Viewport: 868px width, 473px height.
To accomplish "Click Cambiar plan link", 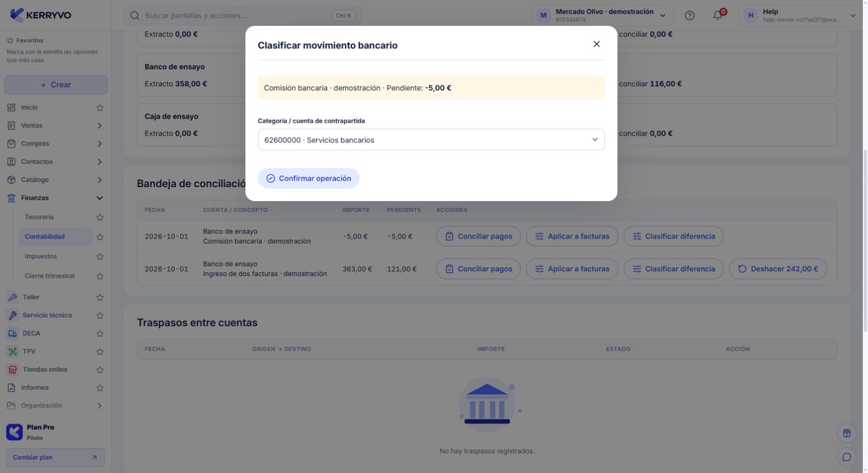I will pyautogui.click(x=55, y=457).
